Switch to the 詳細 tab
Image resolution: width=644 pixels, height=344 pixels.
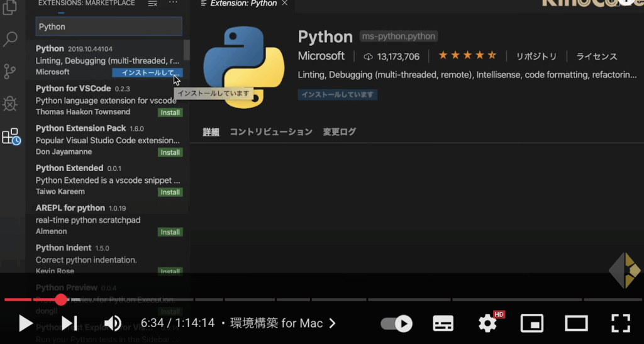(x=211, y=132)
